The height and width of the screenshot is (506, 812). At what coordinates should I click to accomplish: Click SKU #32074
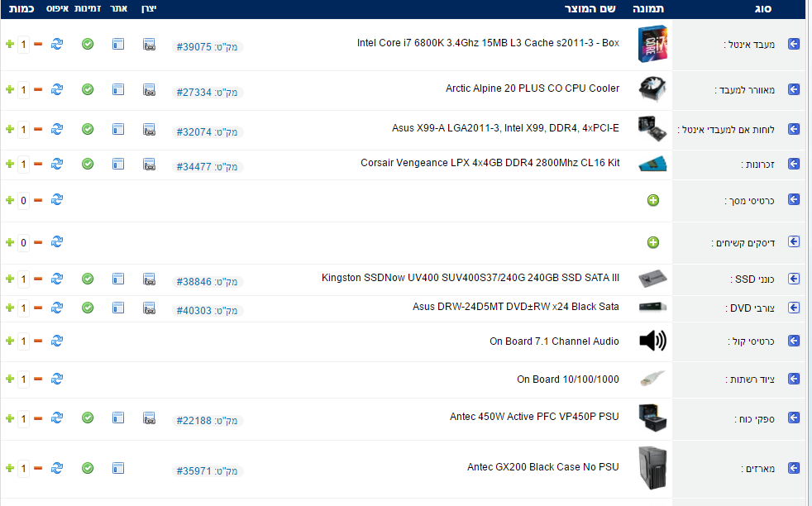click(x=208, y=132)
